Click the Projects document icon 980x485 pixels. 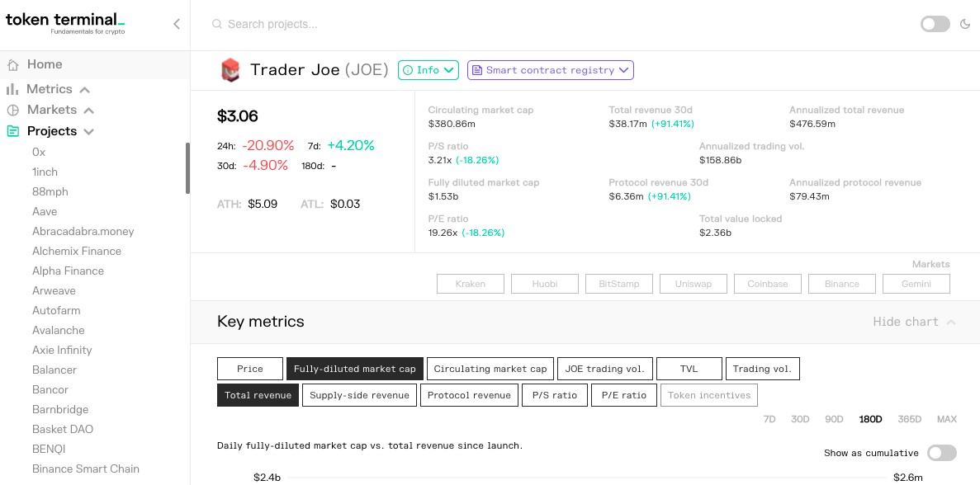coord(12,131)
